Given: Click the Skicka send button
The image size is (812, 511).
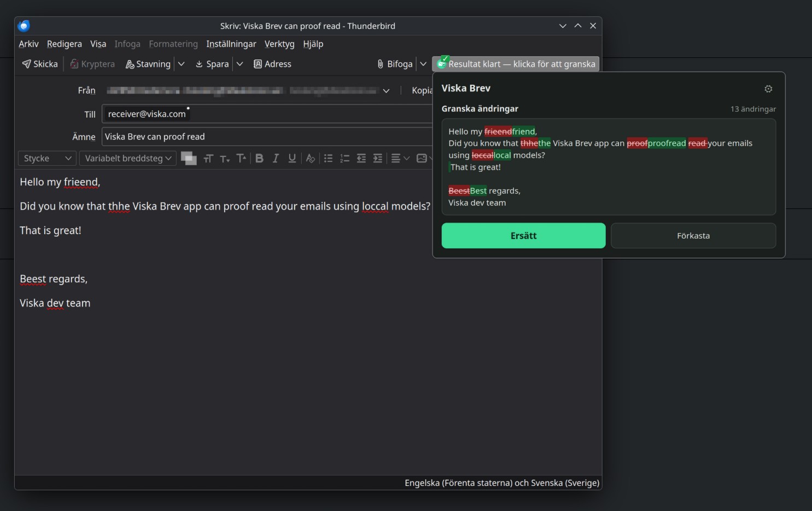Looking at the screenshot, I should (x=40, y=64).
